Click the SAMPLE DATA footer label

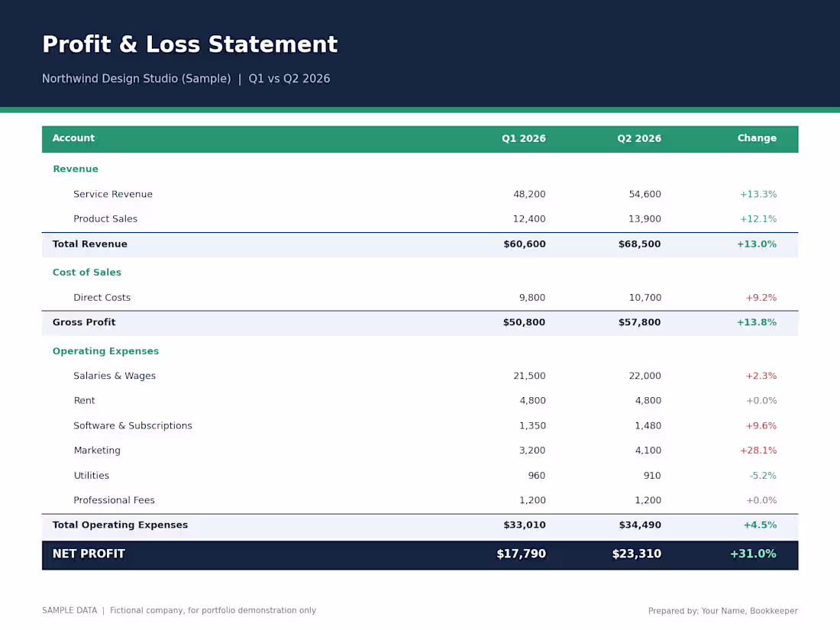pos(69,610)
